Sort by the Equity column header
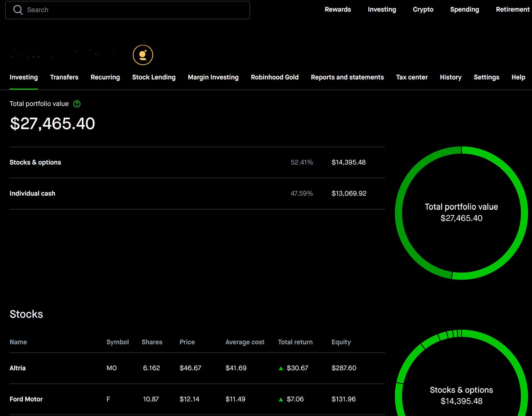The height and width of the screenshot is (416, 532). pyautogui.click(x=341, y=342)
